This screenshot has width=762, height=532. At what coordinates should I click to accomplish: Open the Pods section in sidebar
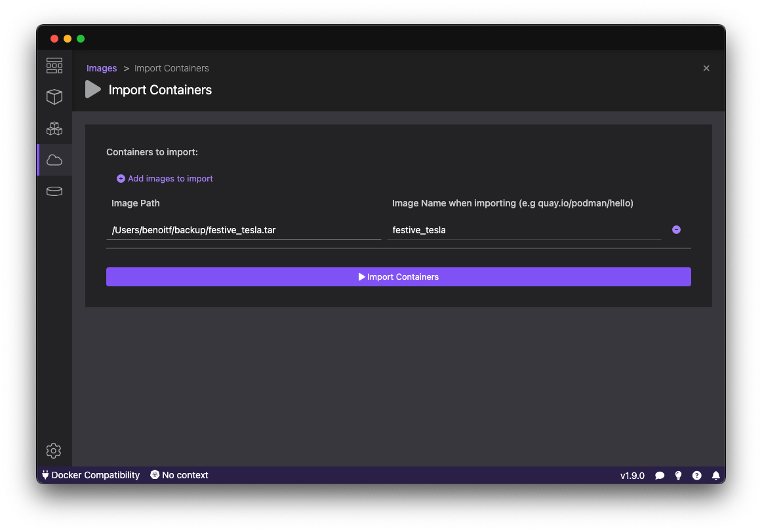click(54, 128)
